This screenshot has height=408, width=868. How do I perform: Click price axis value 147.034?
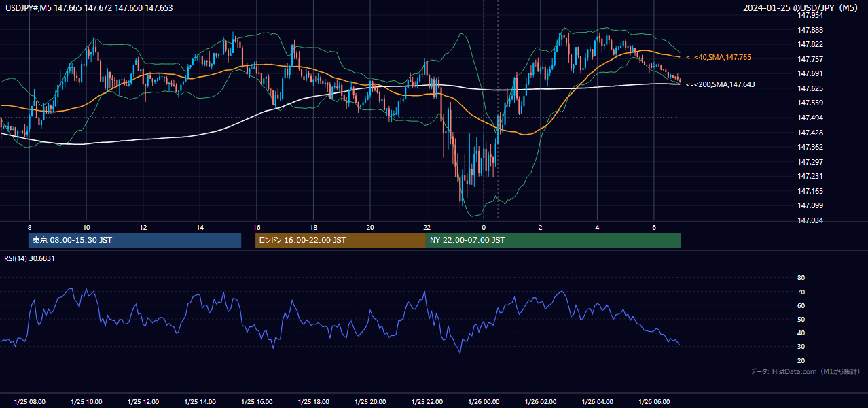pyautogui.click(x=810, y=220)
